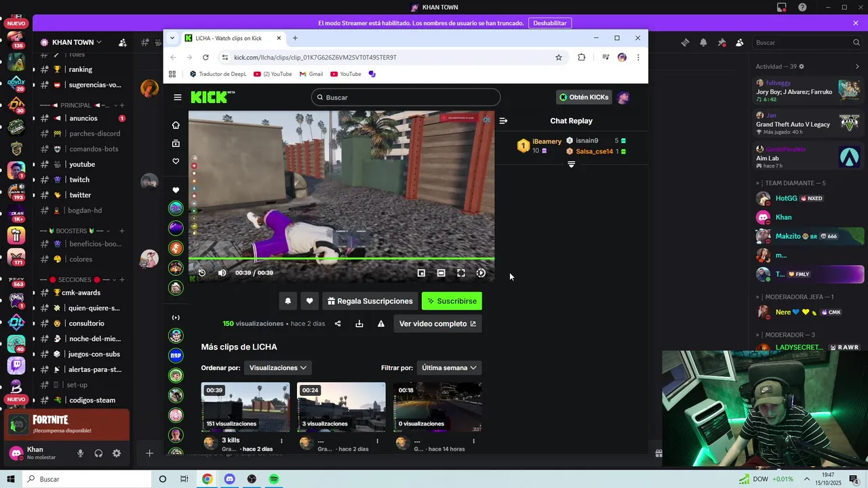This screenshot has height=488, width=868.
Task: Open Traductor de DeepL bookmark
Action: pos(218,74)
